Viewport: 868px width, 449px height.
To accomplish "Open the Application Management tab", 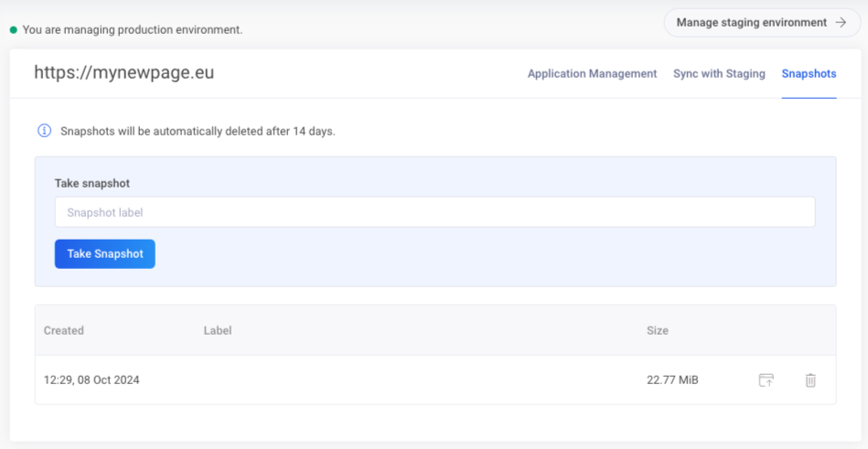I will point(592,74).
